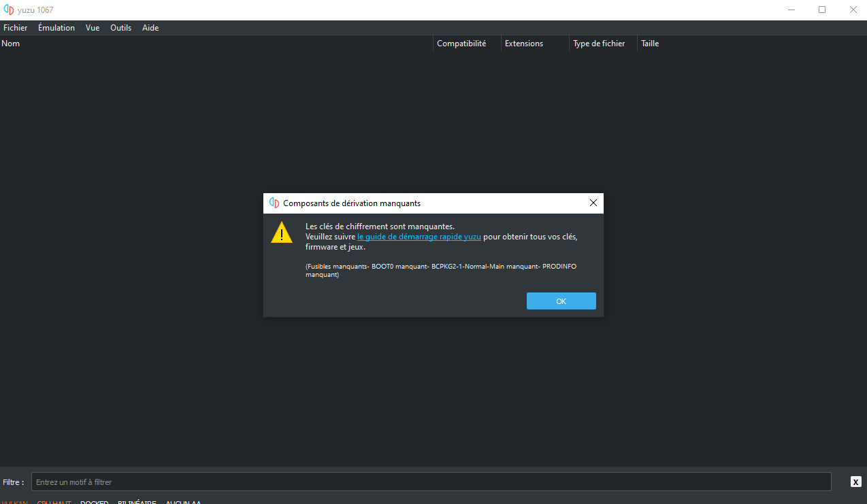Screen dimensions: 867x504
Task: Sort by Type de fichier column
Action: pyautogui.click(x=599, y=44)
